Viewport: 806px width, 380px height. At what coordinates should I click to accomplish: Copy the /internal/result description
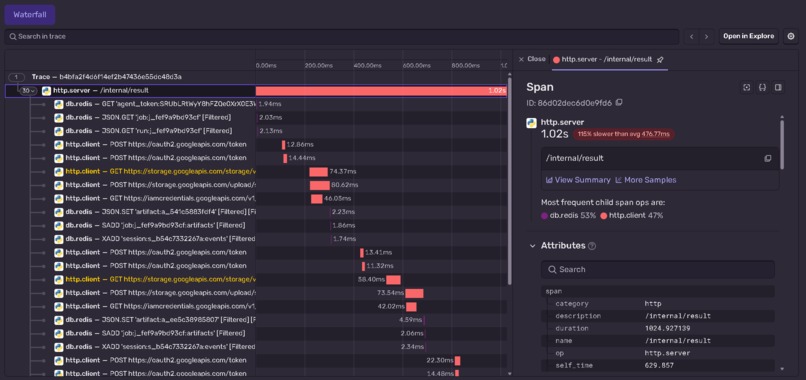[767, 158]
